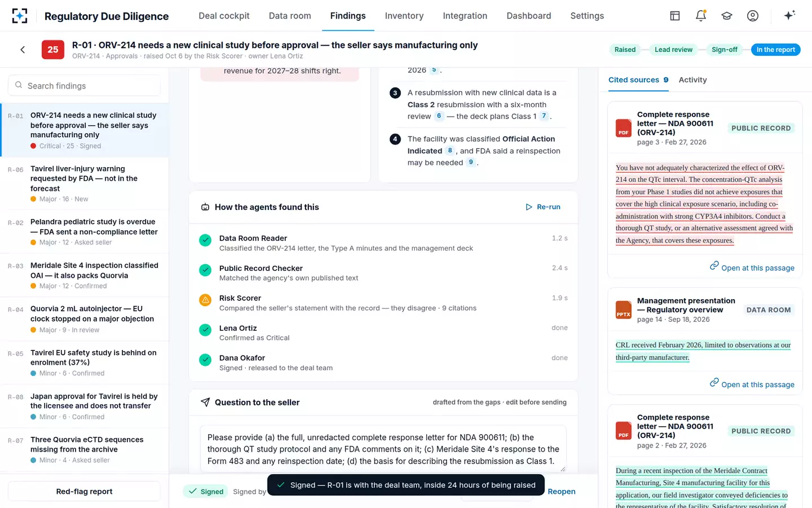Select finding R-04 Quorvia 2 mL autoinjector
812x508 pixels.
pos(85,319)
